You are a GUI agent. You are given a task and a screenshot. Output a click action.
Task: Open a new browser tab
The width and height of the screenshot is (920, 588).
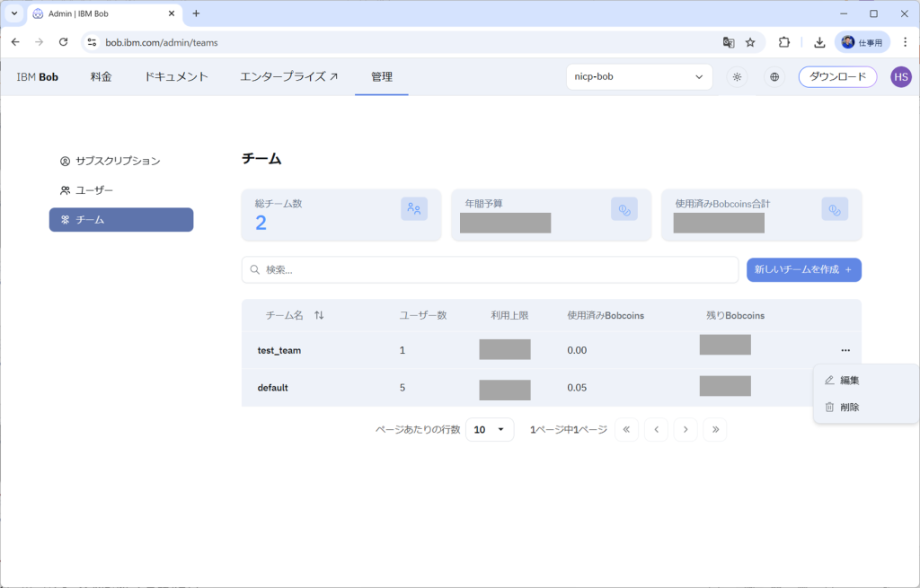click(x=196, y=13)
